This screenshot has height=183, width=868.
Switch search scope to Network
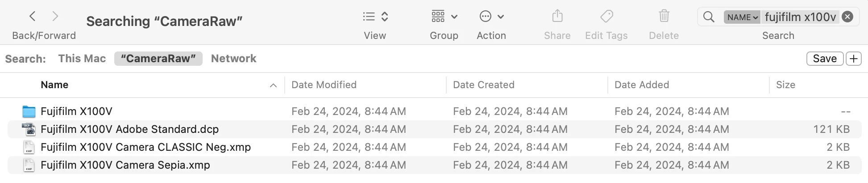click(x=233, y=59)
